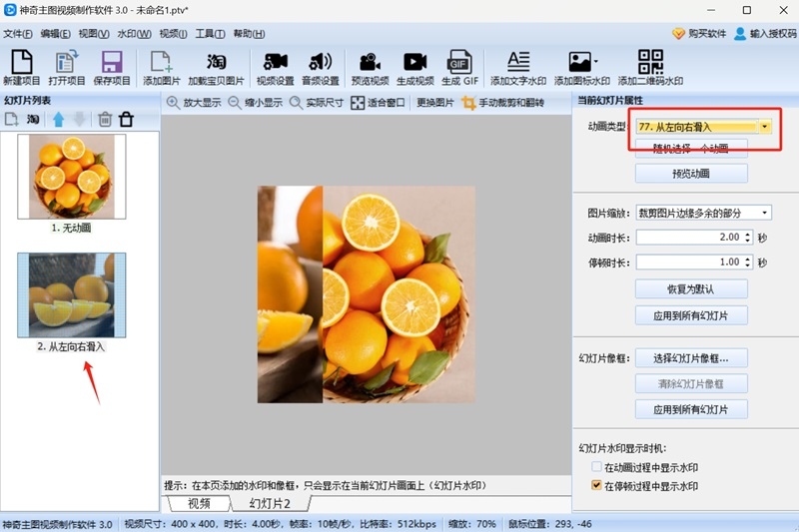Open the 编辑(E) menu
The height and width of the screenshot is (532, 799).
pos(56,34)
